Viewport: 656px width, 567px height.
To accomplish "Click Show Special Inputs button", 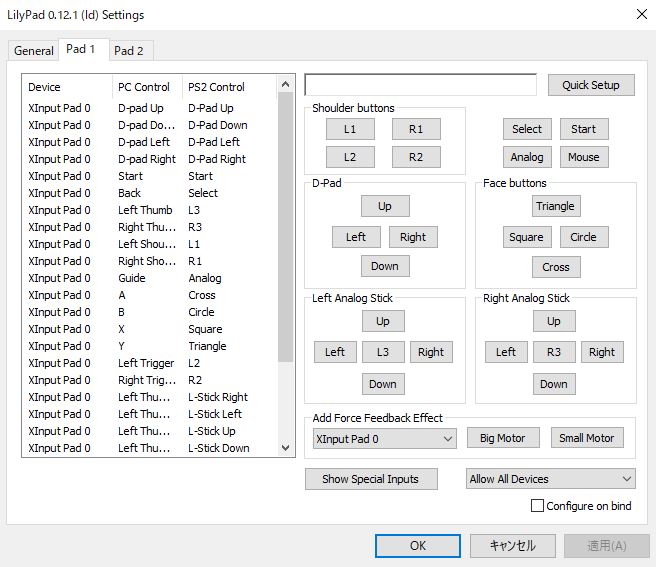I will click(x=370, y=479).
